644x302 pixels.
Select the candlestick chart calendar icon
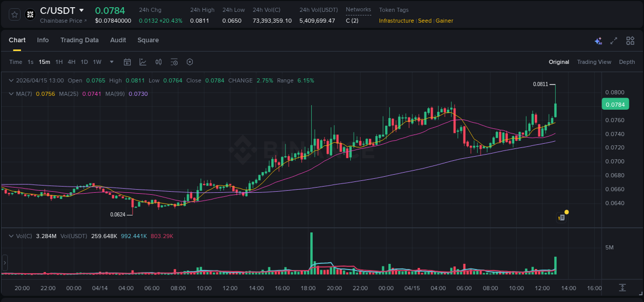[127, 61]
